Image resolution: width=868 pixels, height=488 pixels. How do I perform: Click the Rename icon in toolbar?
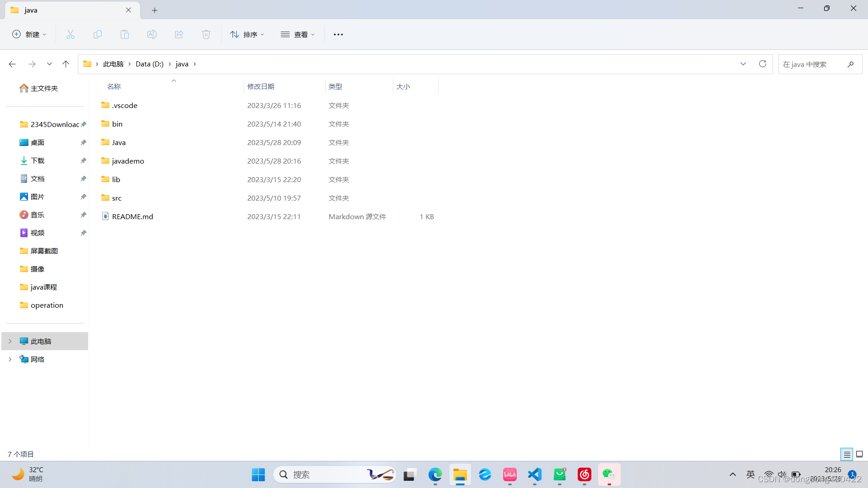(x=152, y=34)
